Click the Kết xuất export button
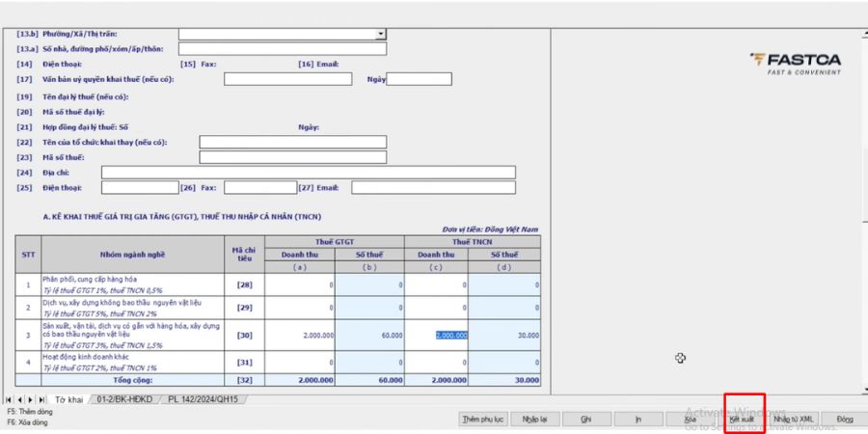 pos(742,420)
